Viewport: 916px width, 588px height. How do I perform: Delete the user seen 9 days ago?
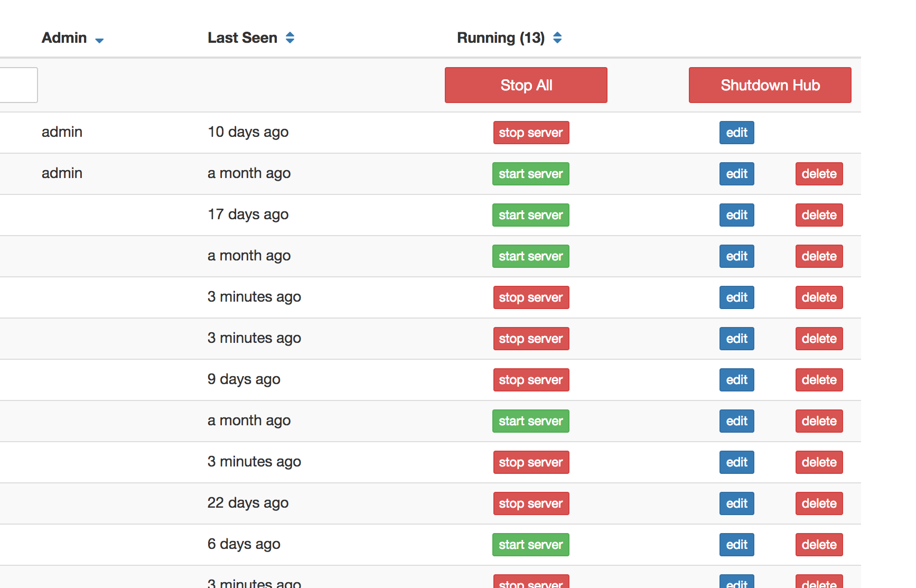tap(819, 380)
